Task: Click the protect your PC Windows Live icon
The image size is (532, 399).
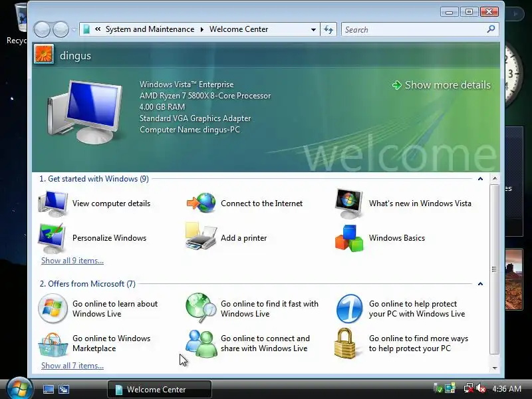Action: click(x=350, y=309)
